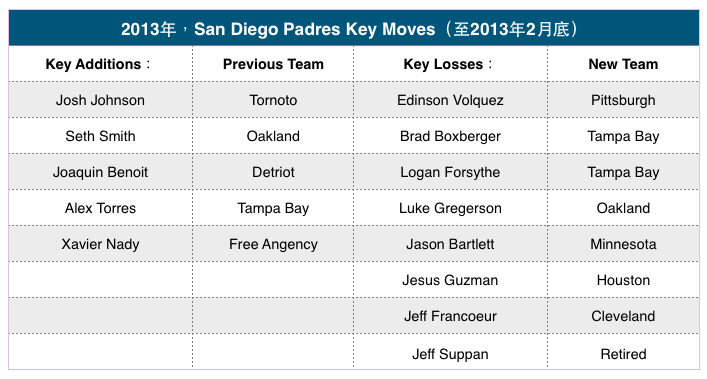
Task: Click the Detriot cell
Action: coord(273,172)
